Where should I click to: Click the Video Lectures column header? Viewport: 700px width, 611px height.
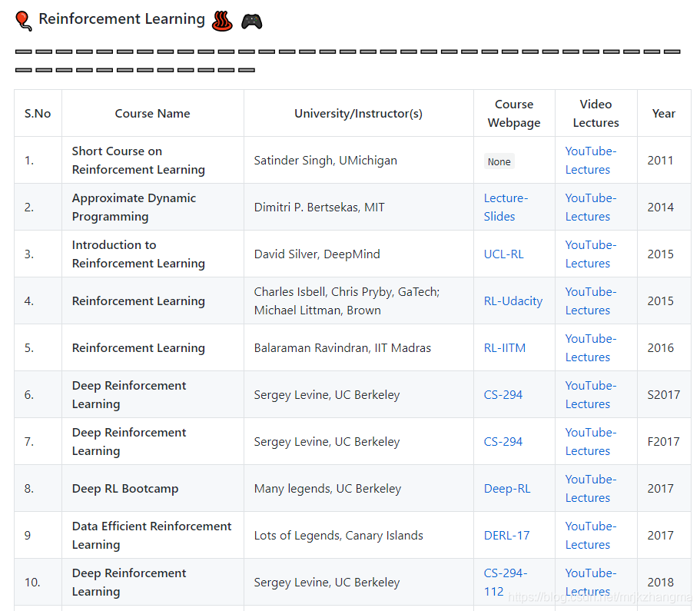pyautogui.click(x=595, y=114)
